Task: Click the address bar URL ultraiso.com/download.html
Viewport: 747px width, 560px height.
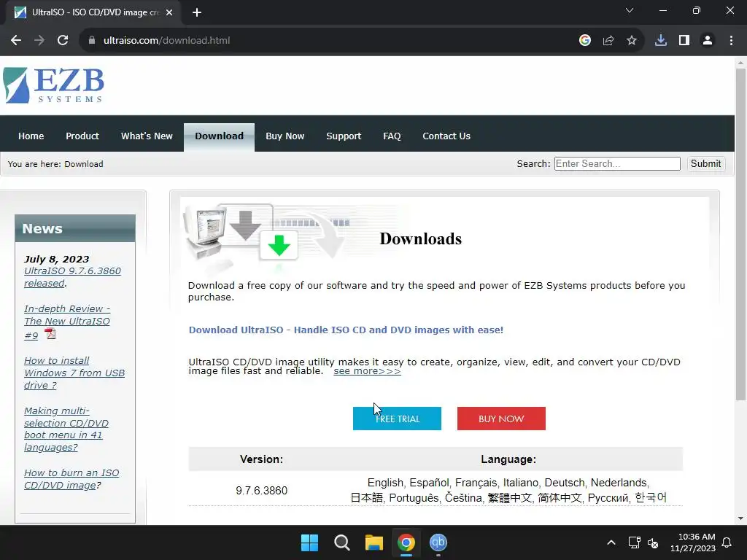Action: coord(167,41)
